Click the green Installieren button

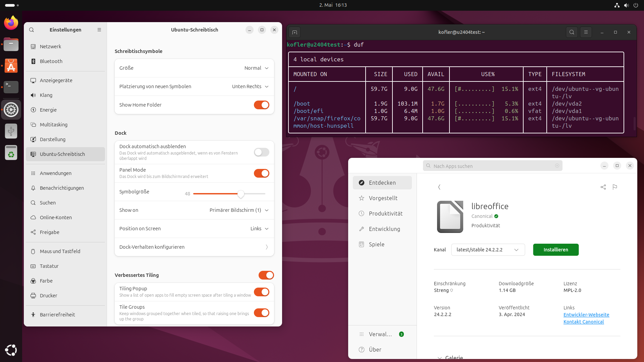(555, 250)
